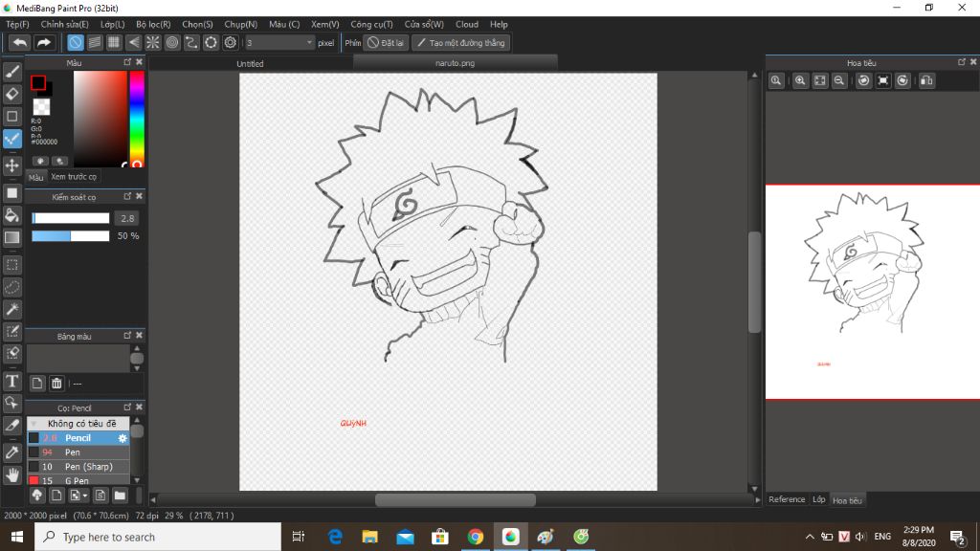Viewport: 980px width, 551px height.
Task: Flip the view horizontally in navigator
Action: [x=926, y=80]
